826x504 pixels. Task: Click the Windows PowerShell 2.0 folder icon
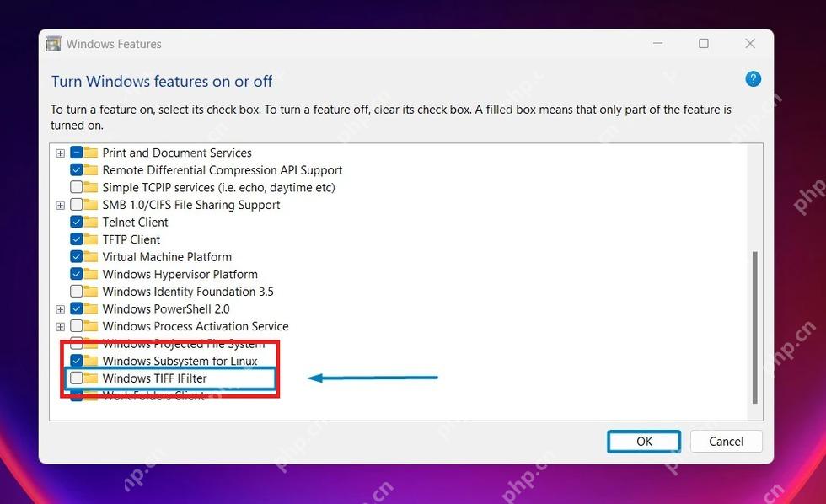pyautogui.click(x=91, y=309)
